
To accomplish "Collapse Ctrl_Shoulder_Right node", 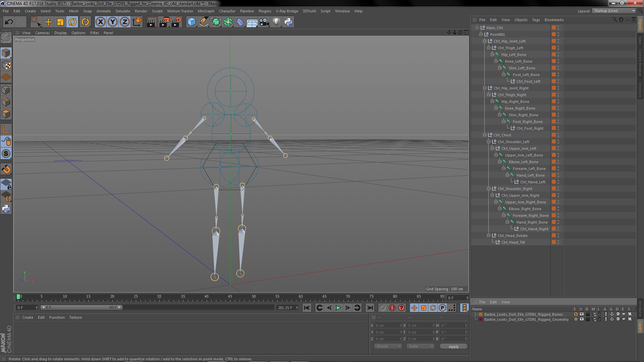I will pyautogui.click(x=488, y=188).
